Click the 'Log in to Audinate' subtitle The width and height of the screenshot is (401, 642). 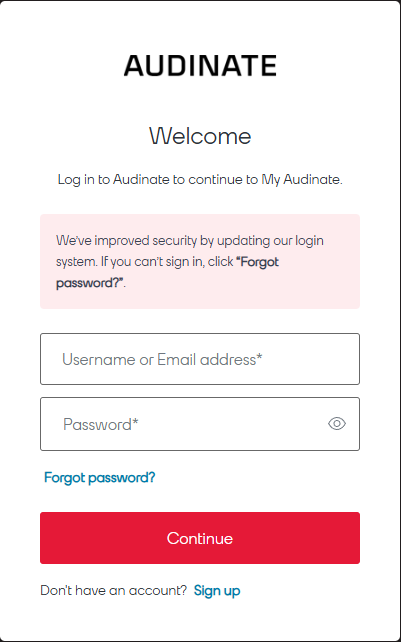(x=200, y=179)
